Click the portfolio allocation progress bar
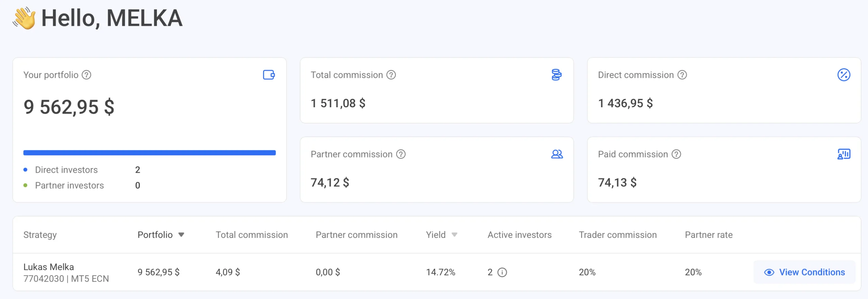This screenshot has height=299, width=868. [x=150, y=153]
